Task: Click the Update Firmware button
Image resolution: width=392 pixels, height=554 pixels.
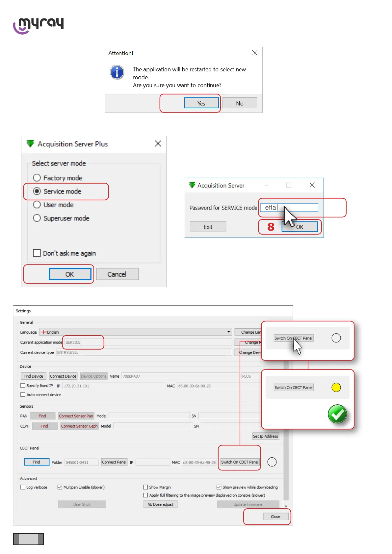Action: 248,504
